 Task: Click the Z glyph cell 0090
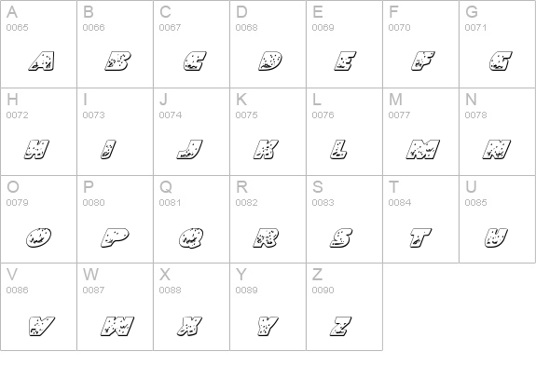[344, 307]
